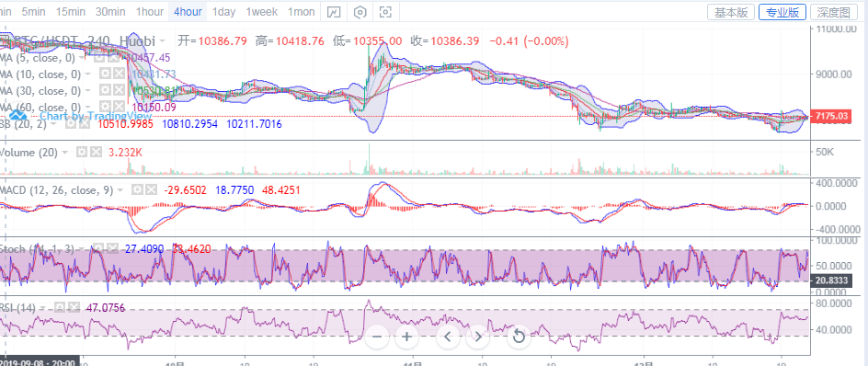Shift chart left with left arrow button

449,336
